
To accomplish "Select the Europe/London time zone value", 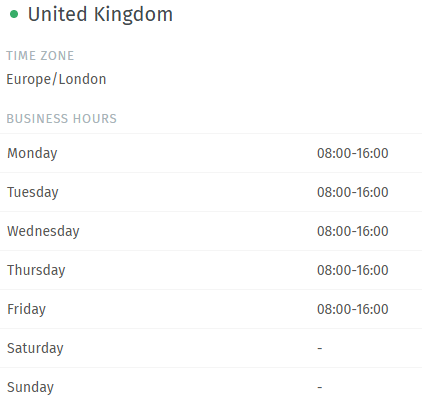I will point(56,79).
